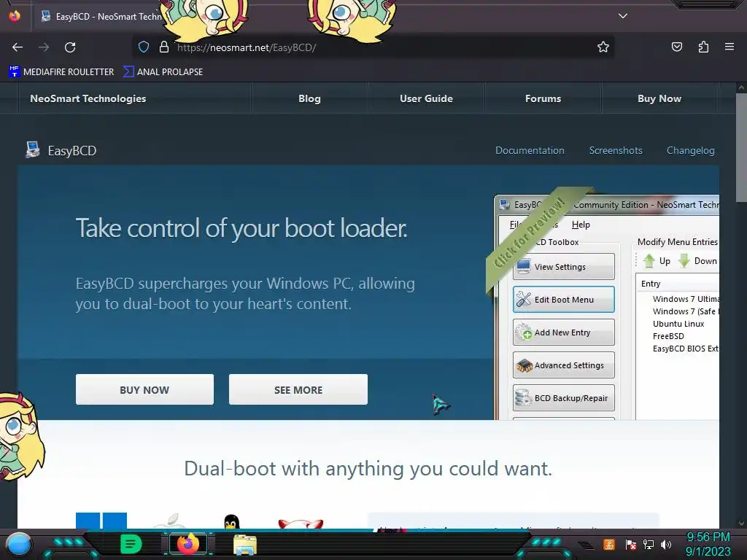Reload the current page
Viewport: 747px width, 560px height.
pos(70,47)
